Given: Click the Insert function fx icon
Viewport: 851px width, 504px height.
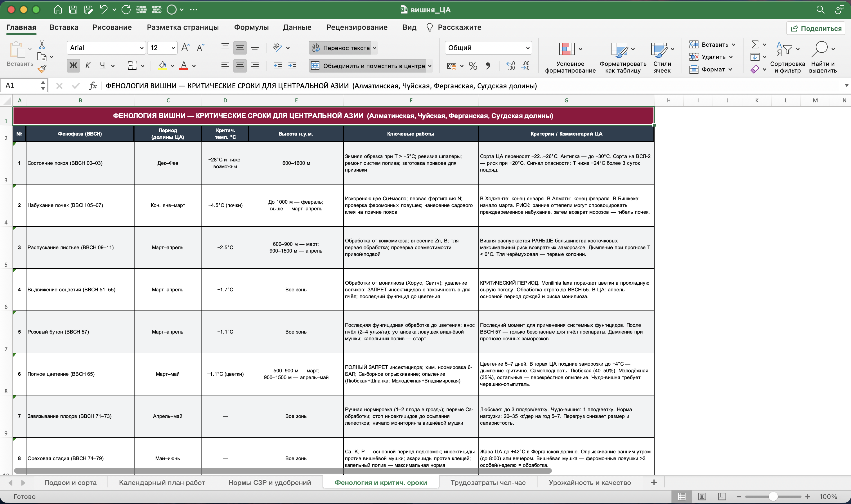Looking at the screenshot, I should click(x=93, y=85).
